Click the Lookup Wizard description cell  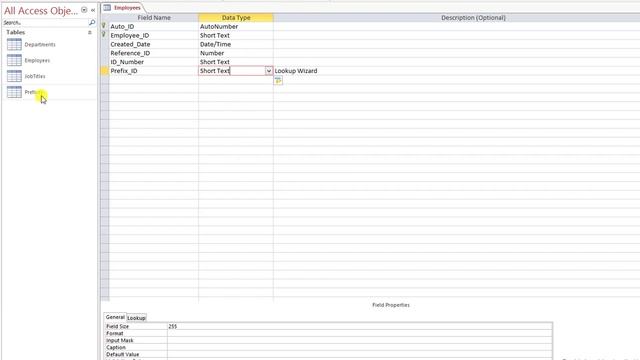point(457,71)
